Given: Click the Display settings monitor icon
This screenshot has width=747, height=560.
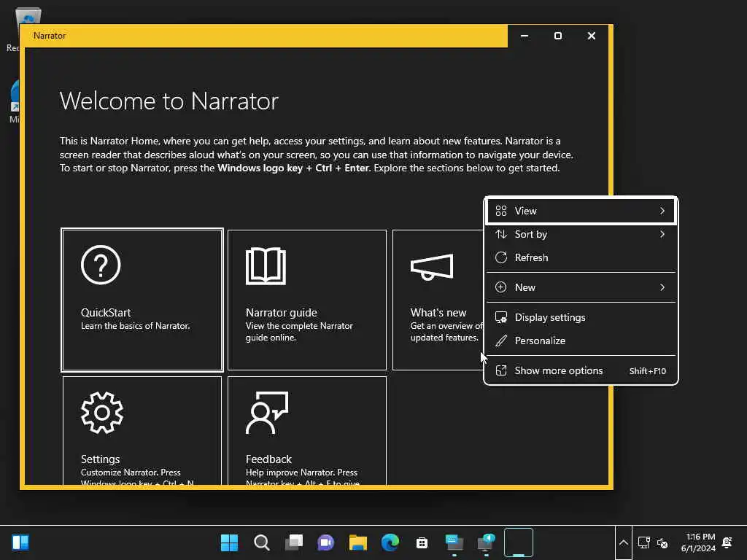Looking at the screenshot, I should [500, 317].
